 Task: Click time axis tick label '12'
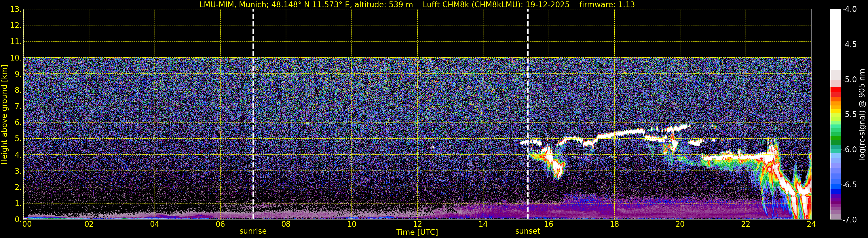click(x=417, y=224)
